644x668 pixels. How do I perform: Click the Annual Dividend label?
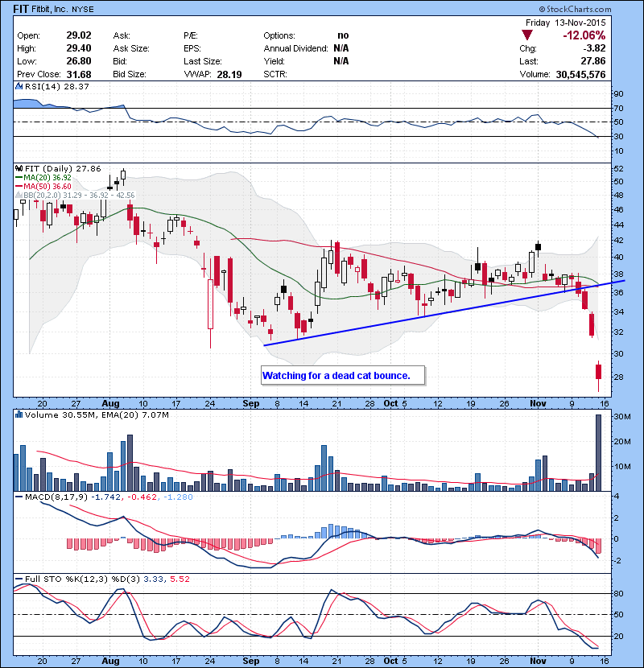tap(295, 48)
